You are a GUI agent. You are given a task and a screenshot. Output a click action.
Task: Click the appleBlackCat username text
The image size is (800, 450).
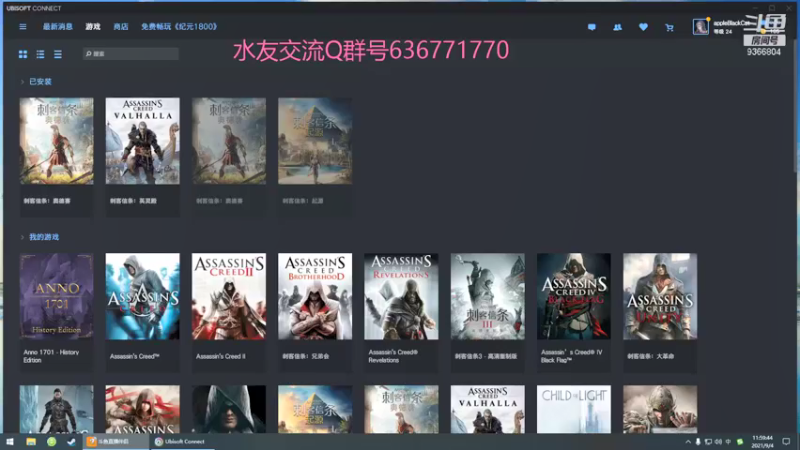[x=730, y=23]
